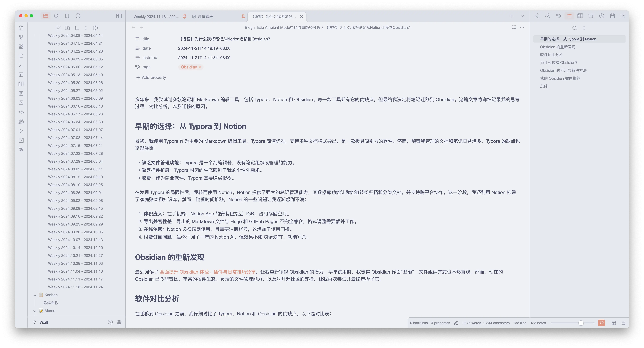The width and height of the screenshot is (644, 348).
Task: Open the recent files clock icon in left header
Action: pyautogui.click(x=78, y=16)
